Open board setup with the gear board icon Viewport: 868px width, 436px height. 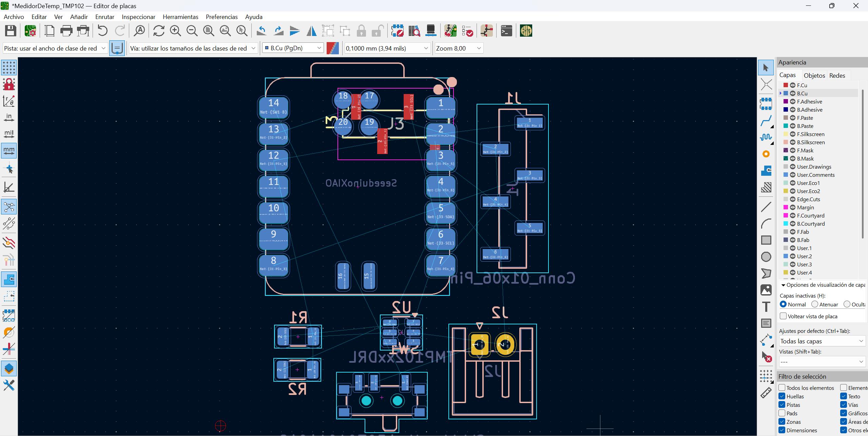[x=31, y=31]
